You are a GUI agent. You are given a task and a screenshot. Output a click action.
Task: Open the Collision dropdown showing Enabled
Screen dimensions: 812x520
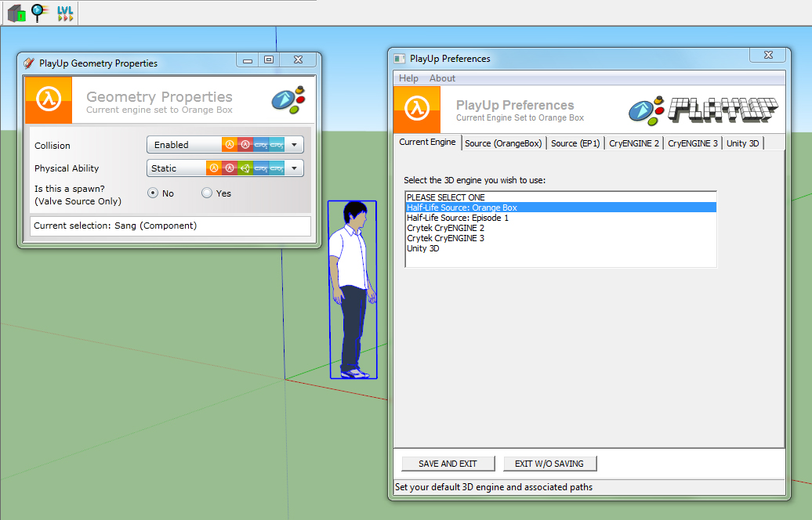coord(225,145)
